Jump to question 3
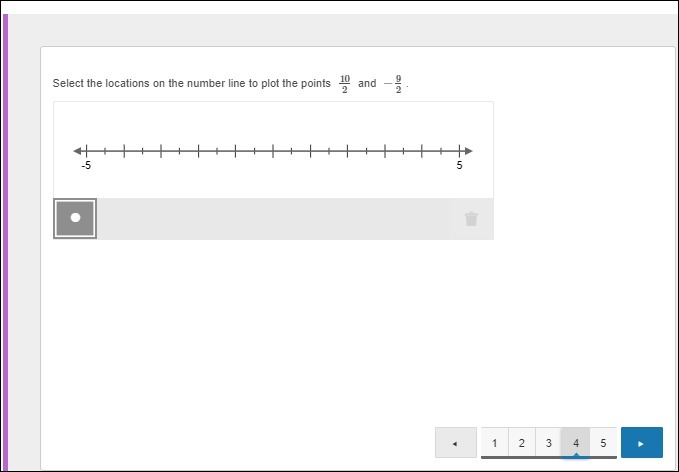The image size is (679, 472). pyautogui.click(x=549, y=443)
